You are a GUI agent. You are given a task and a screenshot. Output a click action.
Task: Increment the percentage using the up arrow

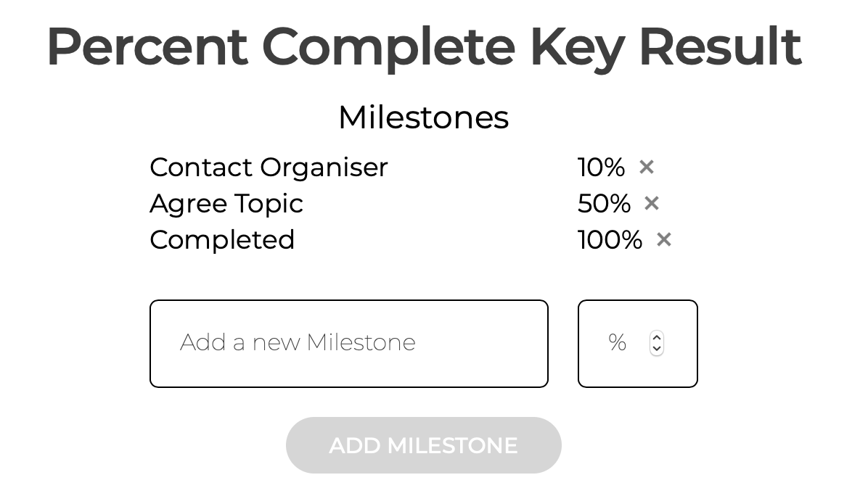tap(657, 336)
